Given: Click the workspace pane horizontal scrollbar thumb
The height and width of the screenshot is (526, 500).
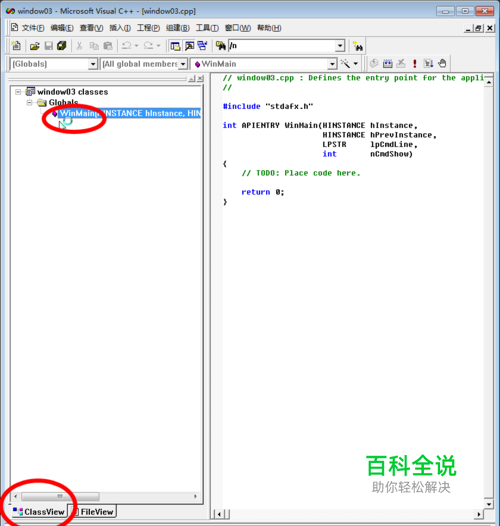Looking at the screenshot, I should click(60, 496).
